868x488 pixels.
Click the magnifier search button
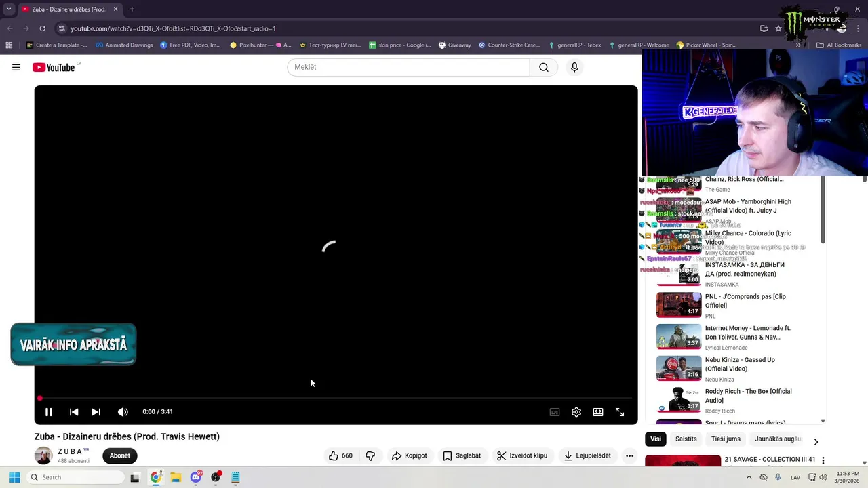[544, 67]
